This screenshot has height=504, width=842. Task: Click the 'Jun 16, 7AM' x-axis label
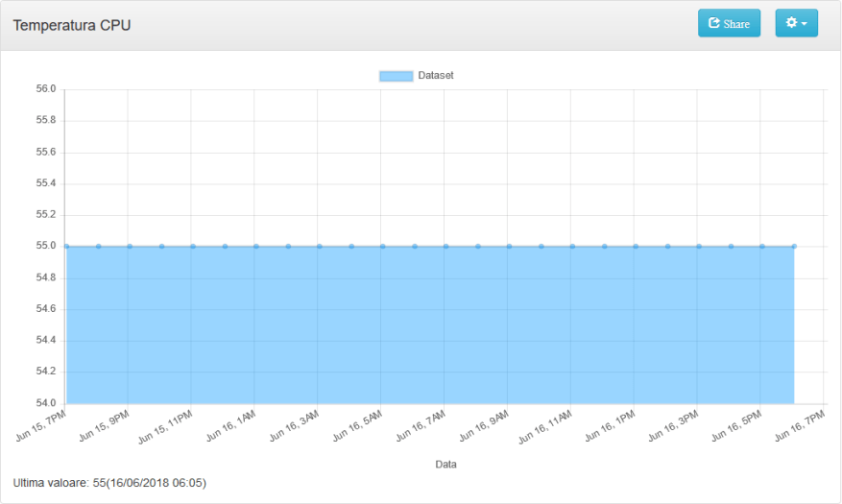tap(421, 425)
